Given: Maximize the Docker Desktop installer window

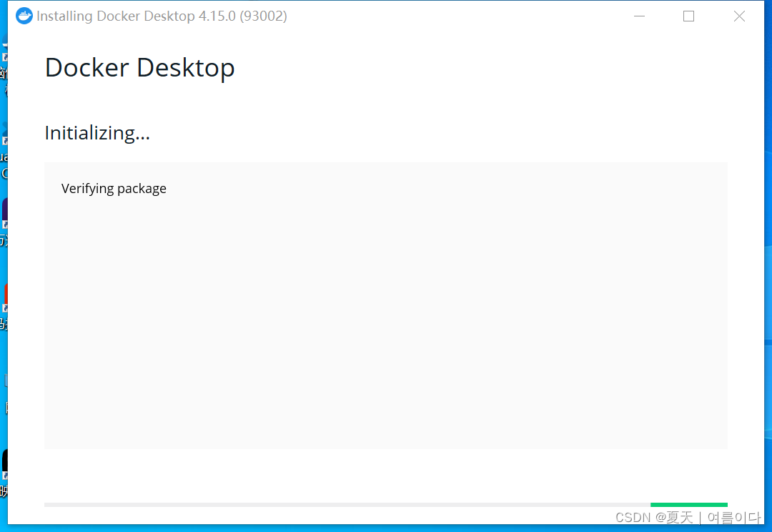Looking at the screenshot, I should (x=689, y=16).
